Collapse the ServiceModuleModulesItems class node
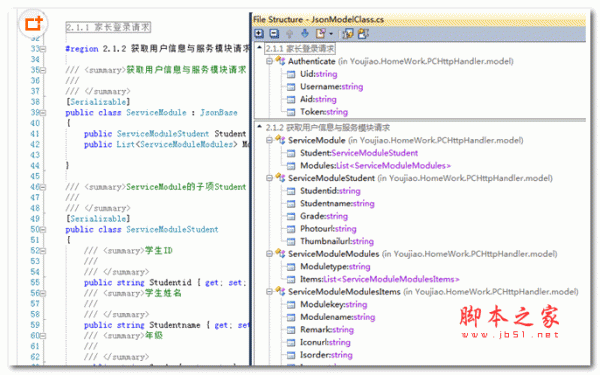The width and height of the screenshot is (600, 375). pyautogui.click(x=269, y=292)
